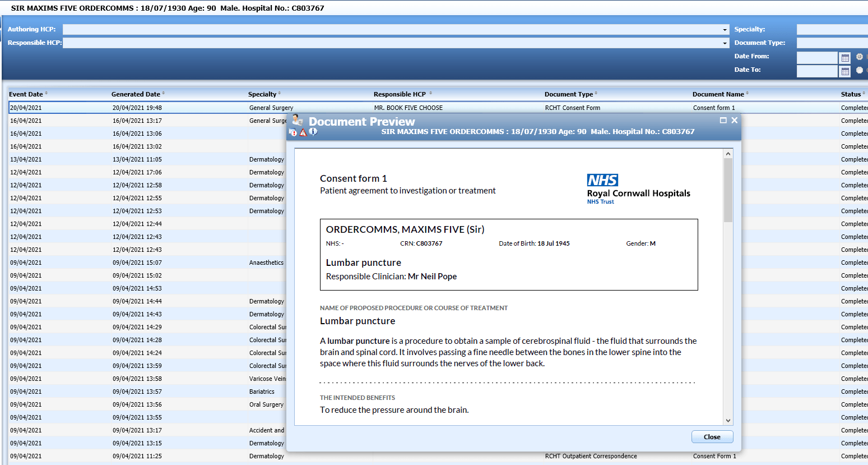Click the patient icon in Document Preview title bar
This screenshot has height=465, width=868.
point(297,120)
